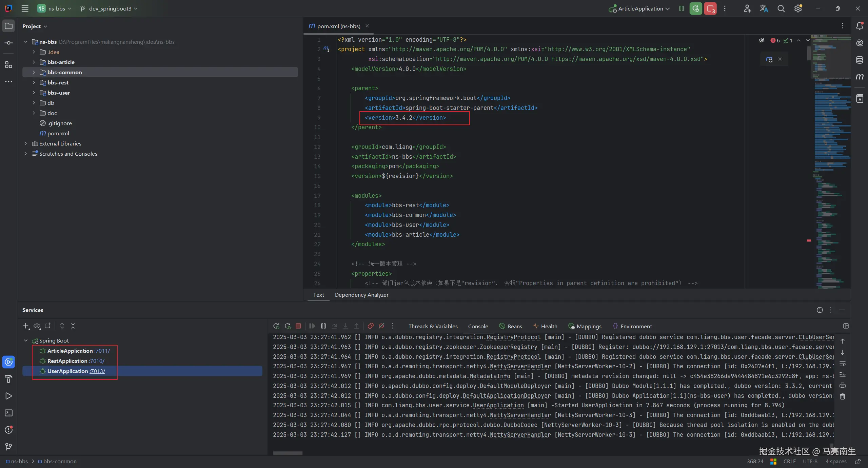Toggle Mute Breakpoints in debugger toolbar
Screen dimensions: 868x468
(381, 326)
